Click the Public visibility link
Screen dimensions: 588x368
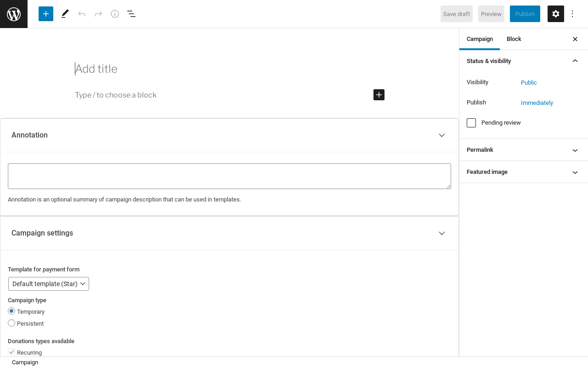point(529,83)
